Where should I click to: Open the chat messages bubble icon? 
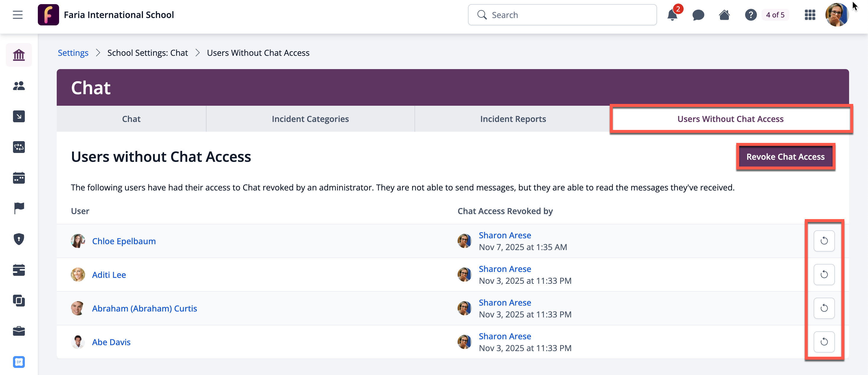[698, 15]
